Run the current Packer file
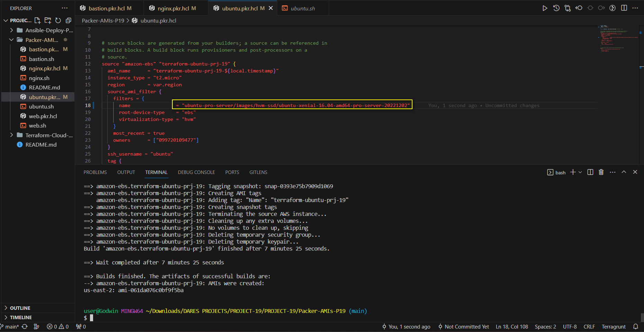The image size is (644, 332). 545,8
